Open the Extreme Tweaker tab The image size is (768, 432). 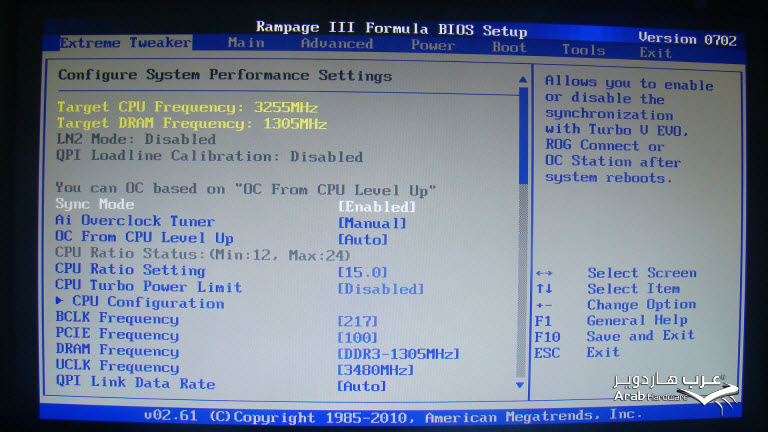click(x=125, y=43)
